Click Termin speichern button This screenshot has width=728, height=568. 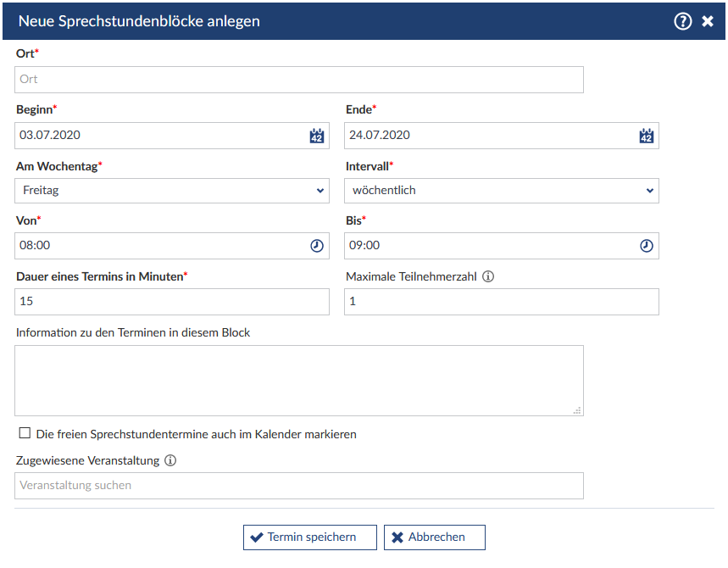click(311, 537)
